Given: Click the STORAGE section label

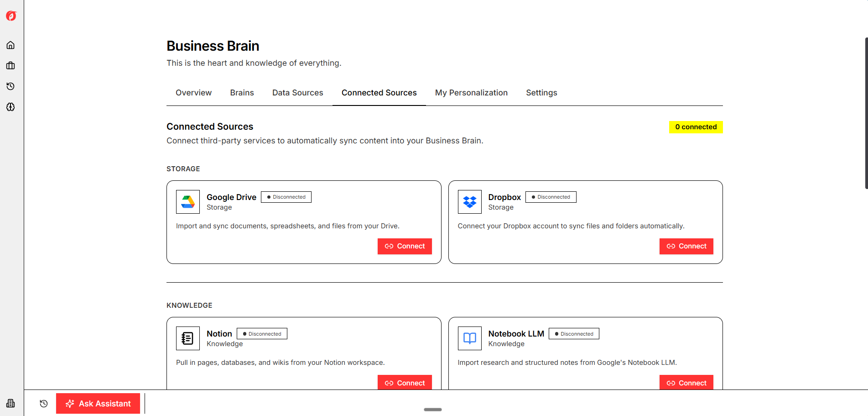Looking at the screenshot, I should coord(183,169).
